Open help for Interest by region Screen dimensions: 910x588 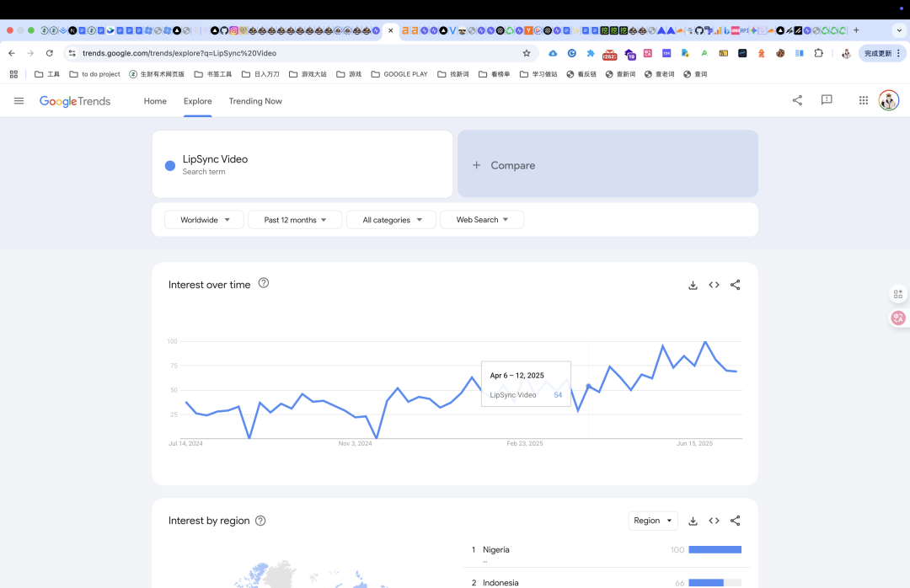click(x=260, y=521)
